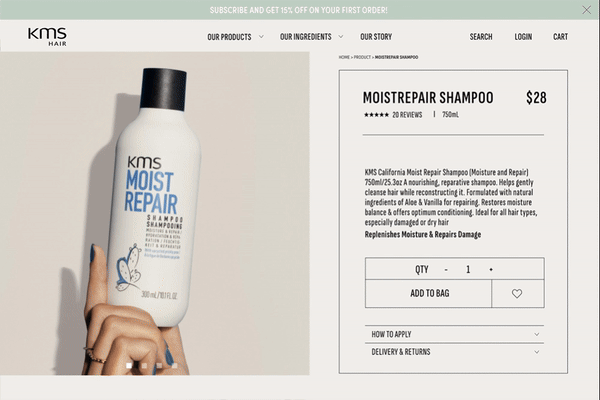Click the Login link
This screenshot has width=600, height=400.
(523, 37)
